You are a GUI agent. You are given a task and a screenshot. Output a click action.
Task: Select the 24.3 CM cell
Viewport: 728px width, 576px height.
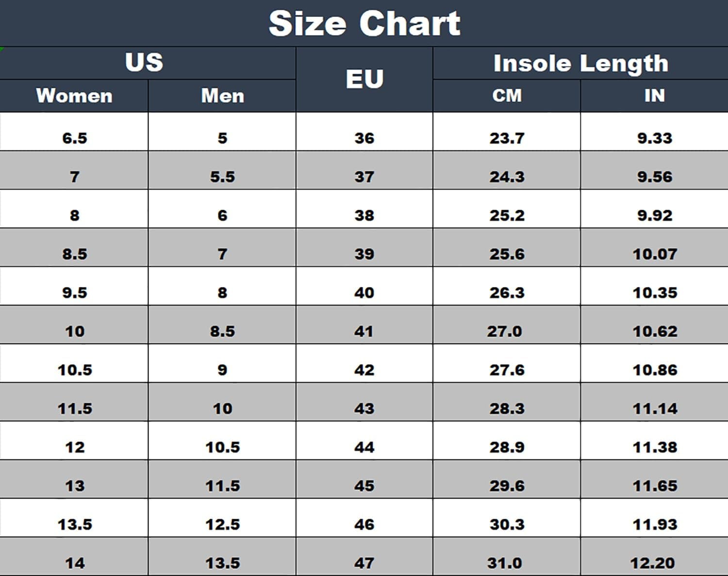tap(507, 177)
